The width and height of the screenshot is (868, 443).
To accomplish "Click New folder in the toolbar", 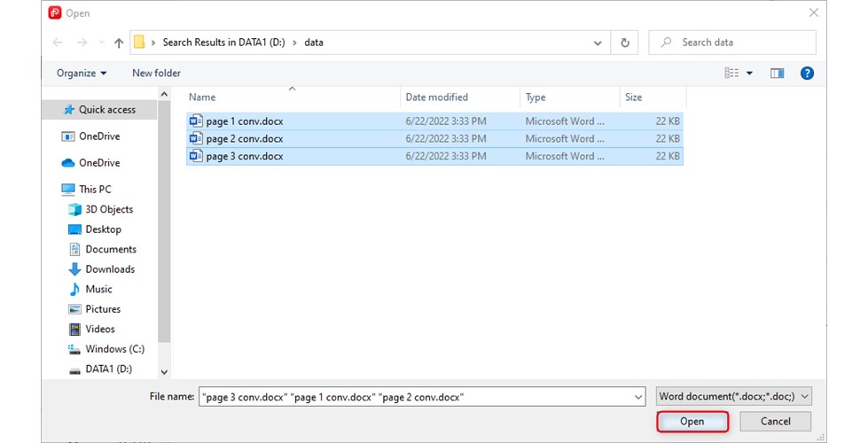I will point(156,74).
